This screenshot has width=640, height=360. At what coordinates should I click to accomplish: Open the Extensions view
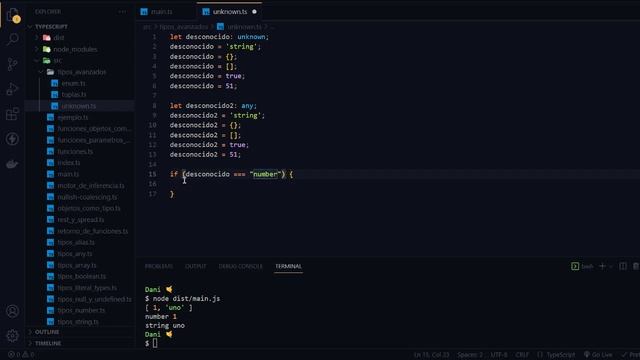[13, 114]
